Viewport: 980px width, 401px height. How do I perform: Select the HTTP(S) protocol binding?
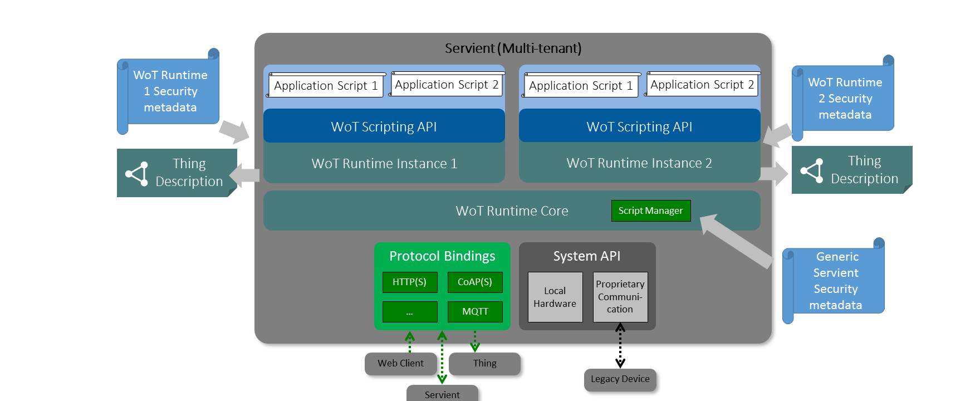(x=409, y=282)
